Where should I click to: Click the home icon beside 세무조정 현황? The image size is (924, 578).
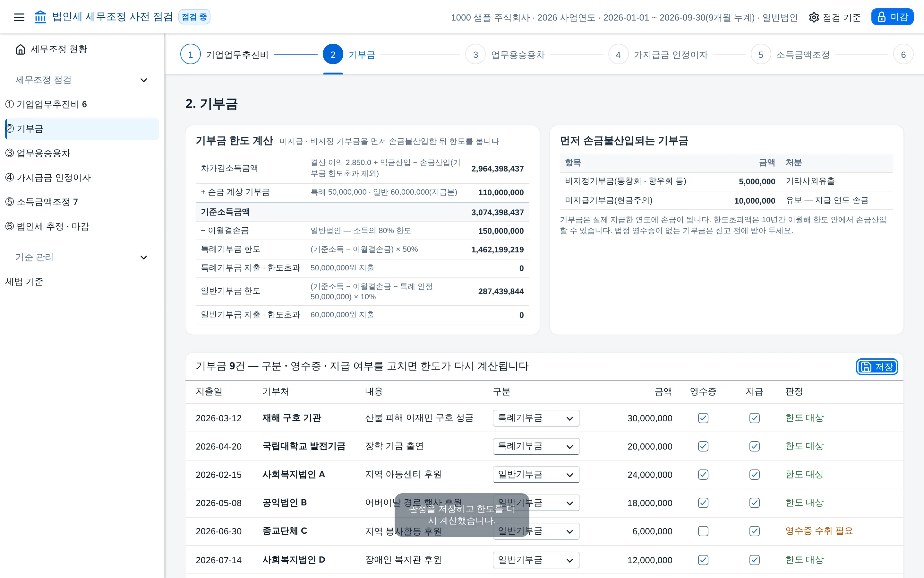(21, 49)
